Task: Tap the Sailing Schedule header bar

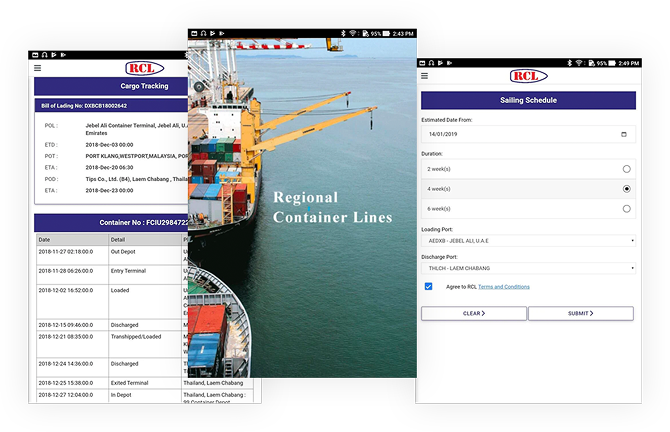Action: [x=528, y=100]
